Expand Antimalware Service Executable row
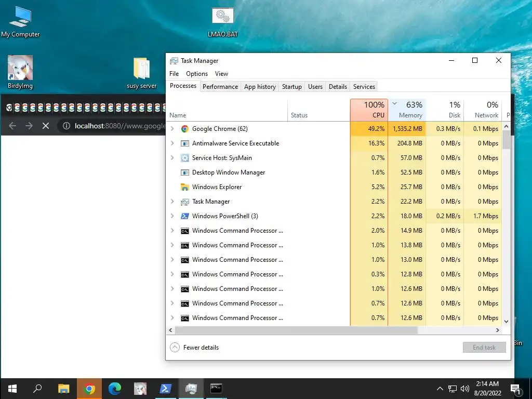Viewport: 532px width, 399px height. coord(172,143)
